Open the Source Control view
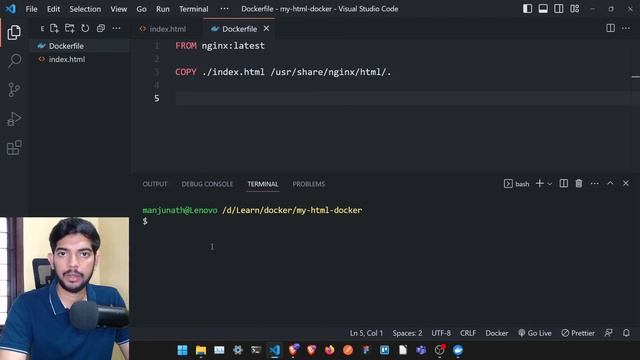The image size is (640, 360). [x=14, y=89]
